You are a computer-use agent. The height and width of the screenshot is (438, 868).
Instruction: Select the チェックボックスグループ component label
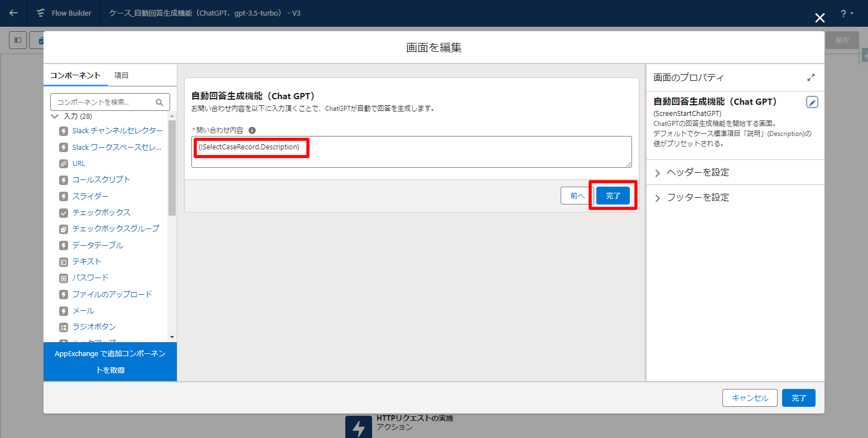115,228
